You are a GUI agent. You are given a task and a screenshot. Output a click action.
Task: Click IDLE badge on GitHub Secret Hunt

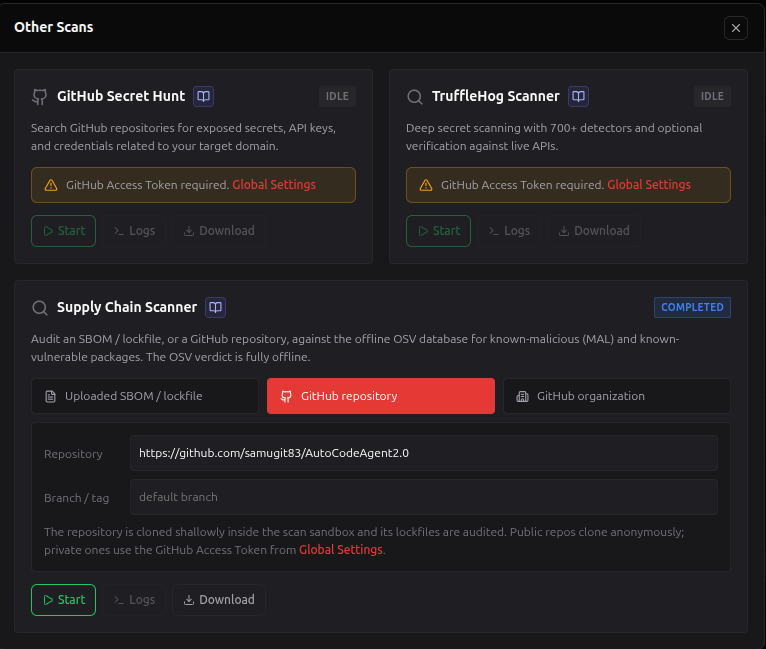(337, 96)
